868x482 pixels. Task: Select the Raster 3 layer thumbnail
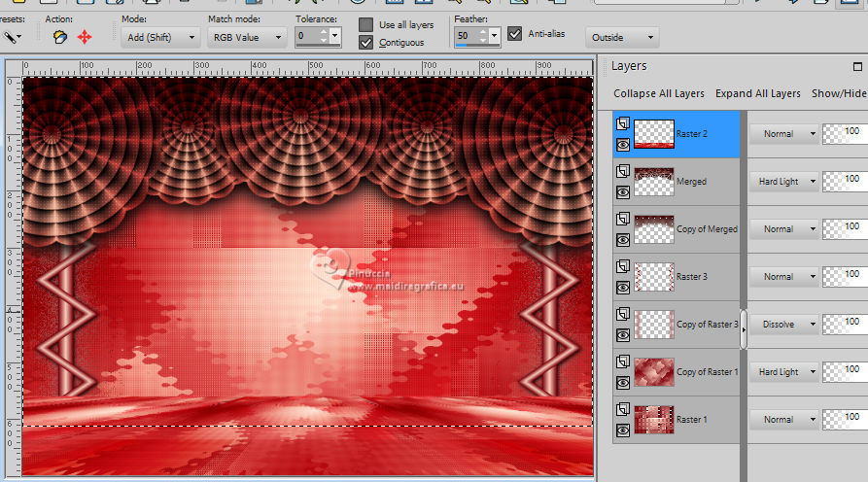(x=654, y=277)
